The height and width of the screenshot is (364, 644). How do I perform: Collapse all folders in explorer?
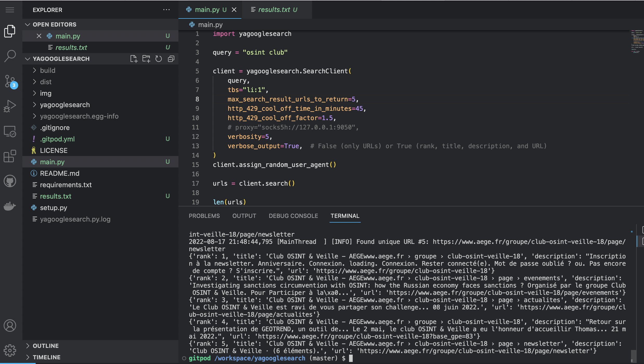tap(171, 59)
